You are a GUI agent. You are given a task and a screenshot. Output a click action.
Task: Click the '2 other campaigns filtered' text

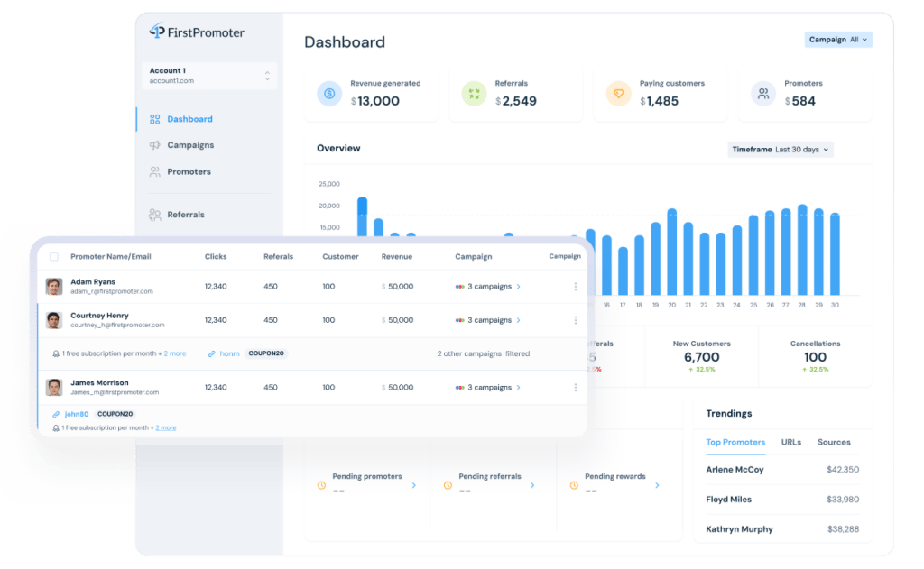tap(484, 354)
